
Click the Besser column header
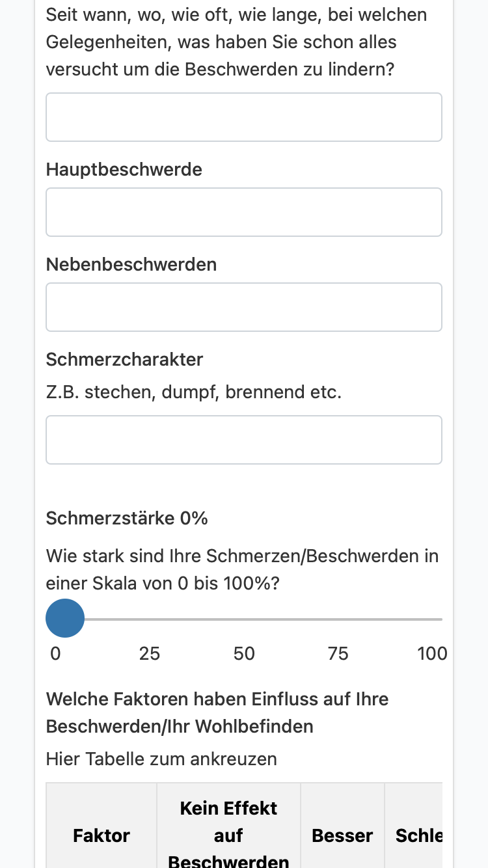[x=342, y=835]
